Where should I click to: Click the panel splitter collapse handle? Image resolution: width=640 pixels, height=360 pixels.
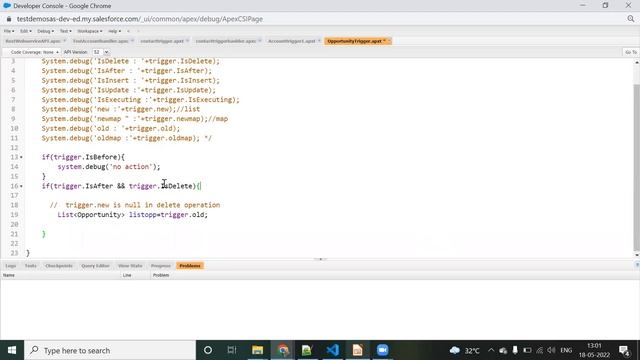coord(320,259)
